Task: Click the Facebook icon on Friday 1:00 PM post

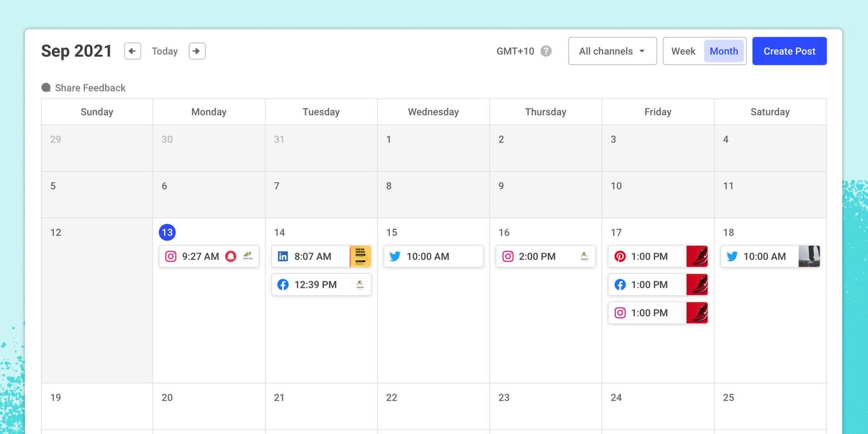Action: [620, 284]
